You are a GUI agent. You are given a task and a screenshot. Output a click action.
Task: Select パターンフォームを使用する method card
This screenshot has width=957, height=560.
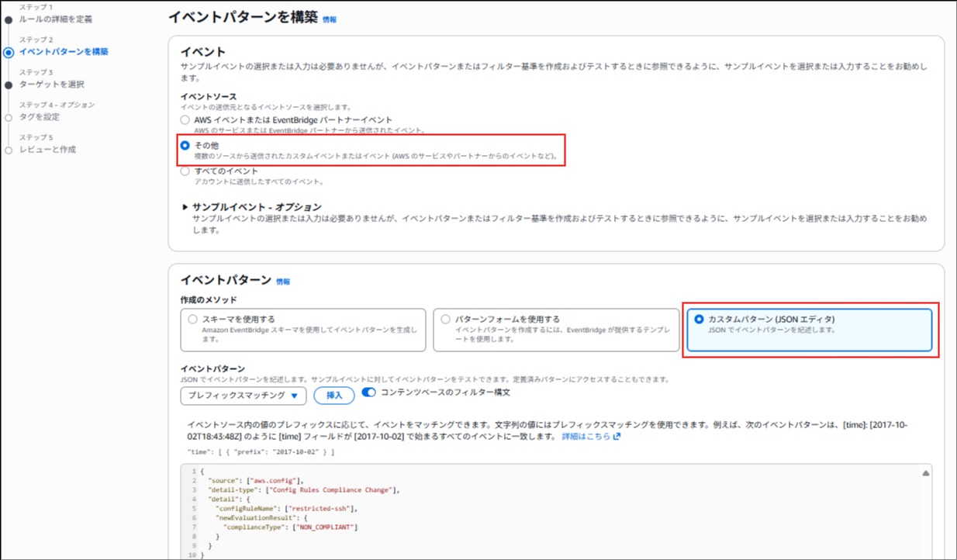click(555, 330)
